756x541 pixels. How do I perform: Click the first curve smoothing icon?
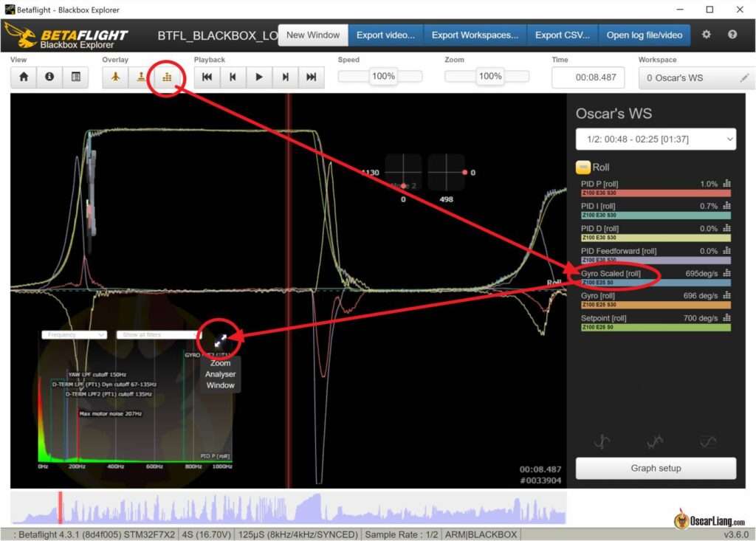602,441
